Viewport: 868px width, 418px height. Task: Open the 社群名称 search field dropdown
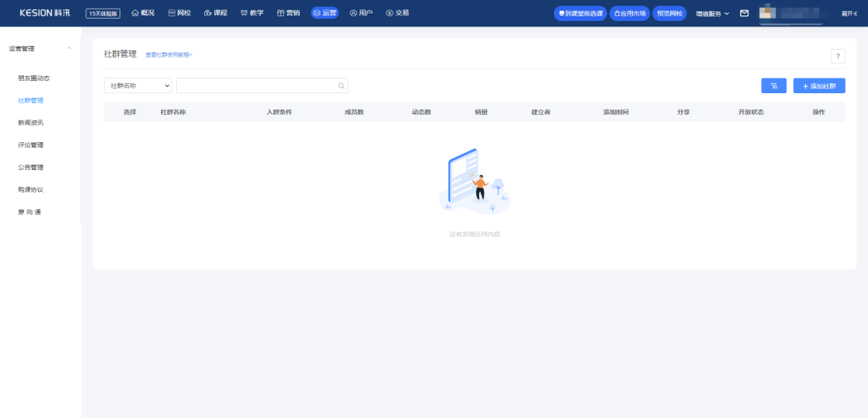(x=138, y=85)
